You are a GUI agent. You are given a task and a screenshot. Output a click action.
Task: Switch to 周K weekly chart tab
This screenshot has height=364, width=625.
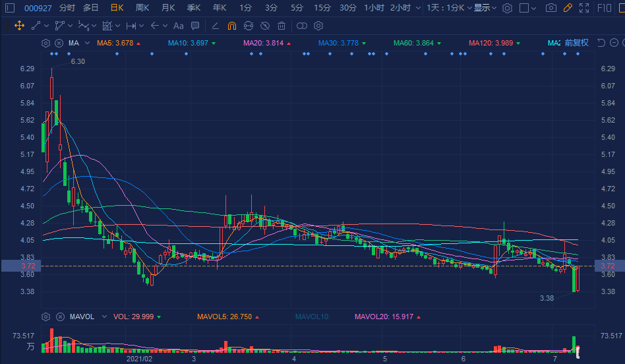click(x=142, y=8)
